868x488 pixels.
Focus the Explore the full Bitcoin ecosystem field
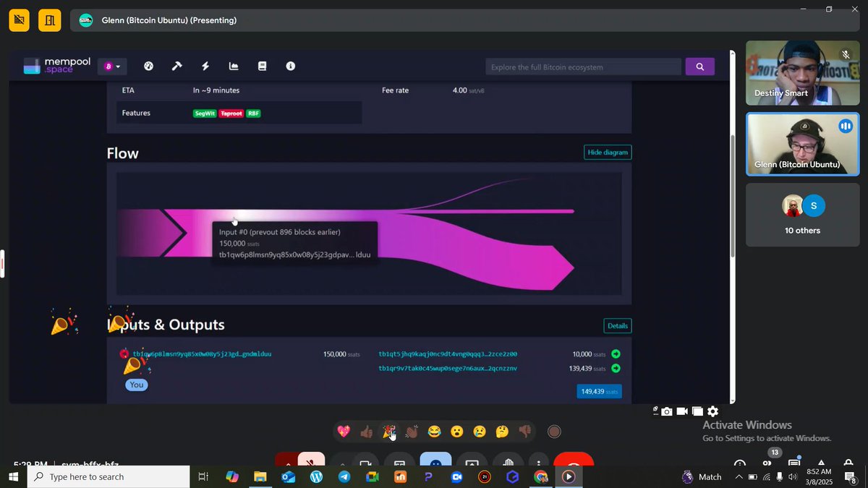(x=583, y=67)
